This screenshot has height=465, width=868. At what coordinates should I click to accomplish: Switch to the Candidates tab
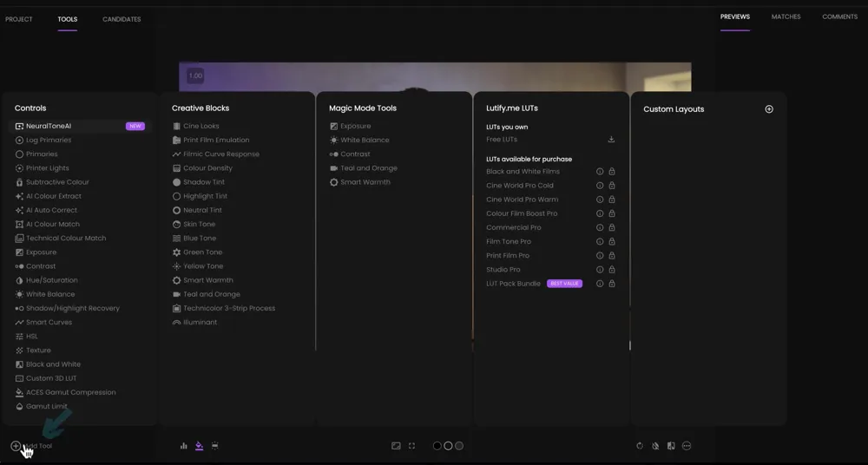click(122, 19)
